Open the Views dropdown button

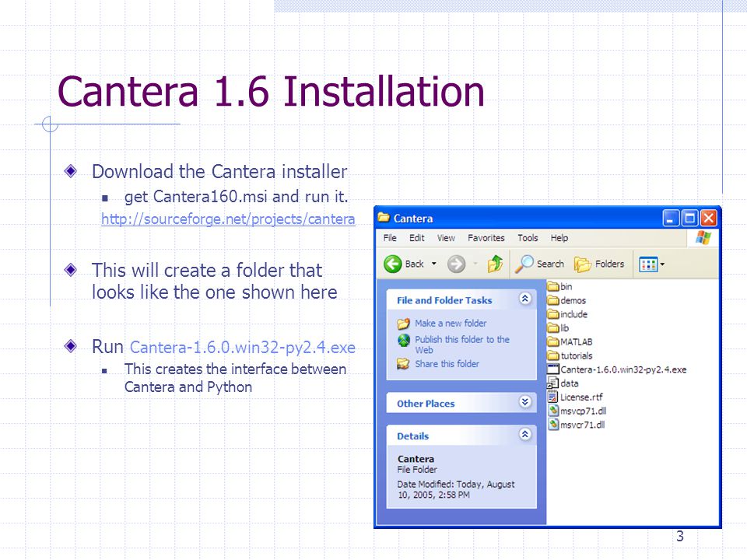click(x=652, y=264)
